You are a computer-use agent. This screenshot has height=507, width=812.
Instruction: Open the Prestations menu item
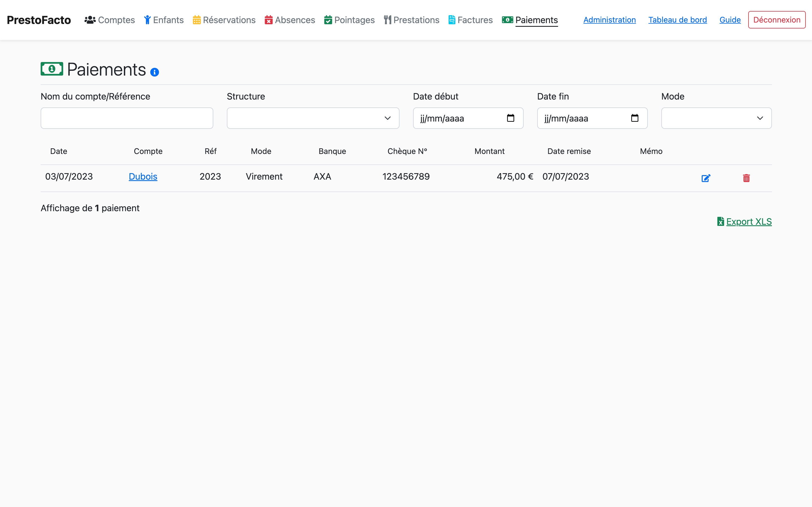point(412,20)
